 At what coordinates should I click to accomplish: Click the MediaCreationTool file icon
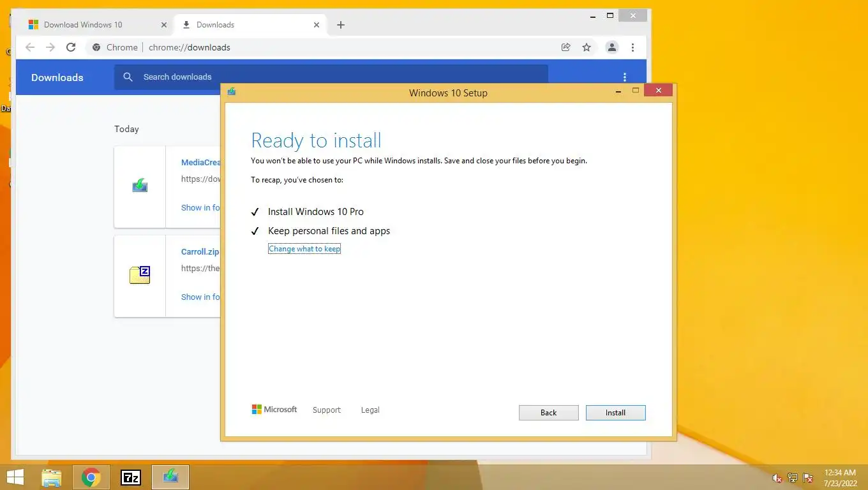click(x=140, y=186)
